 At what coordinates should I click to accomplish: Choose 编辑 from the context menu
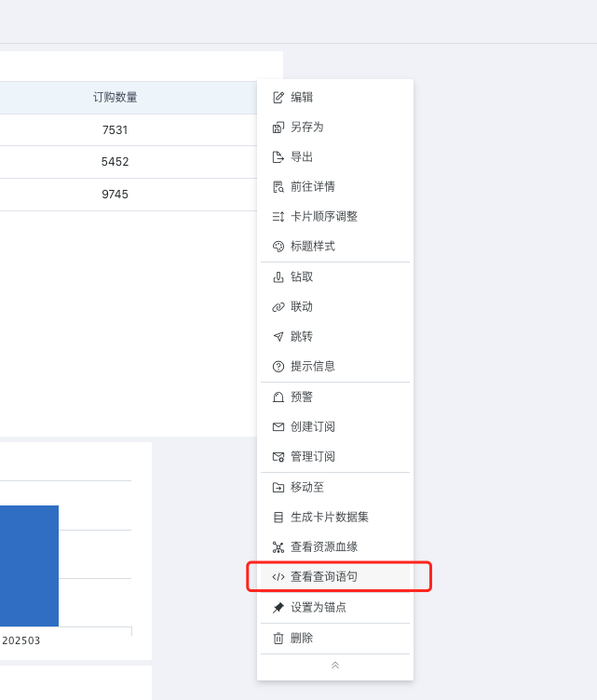[x=335, y=98]
